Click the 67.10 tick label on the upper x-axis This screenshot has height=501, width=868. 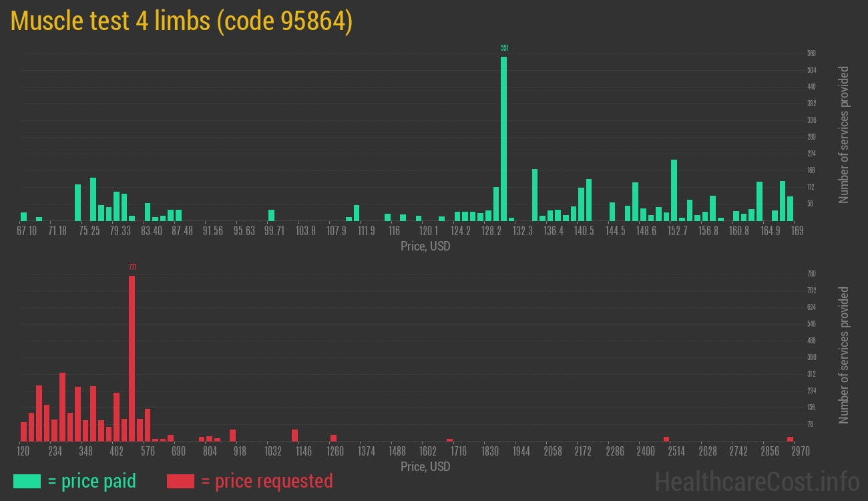point(27,231)
